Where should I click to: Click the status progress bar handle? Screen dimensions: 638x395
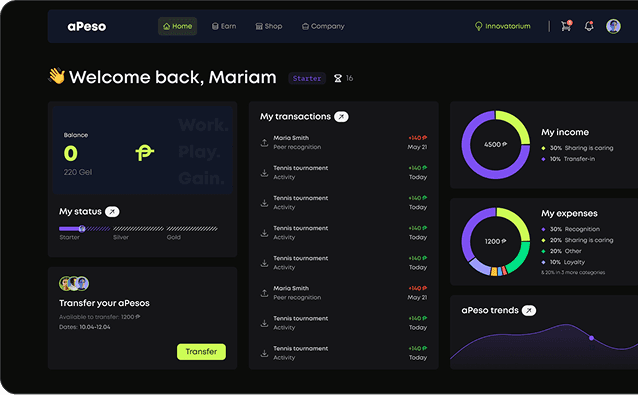point(82,229)
